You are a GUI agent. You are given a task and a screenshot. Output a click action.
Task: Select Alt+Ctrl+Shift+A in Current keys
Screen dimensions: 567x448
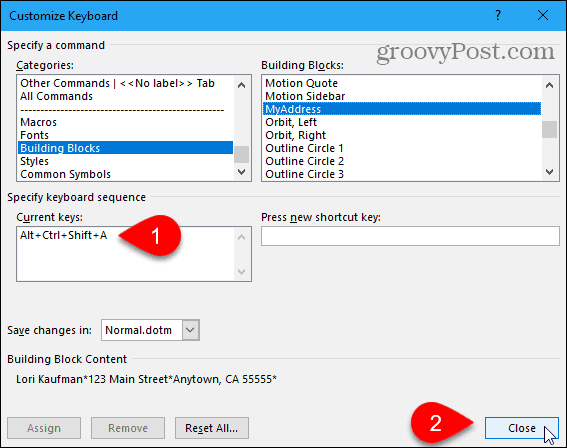[x=64, y=235]
